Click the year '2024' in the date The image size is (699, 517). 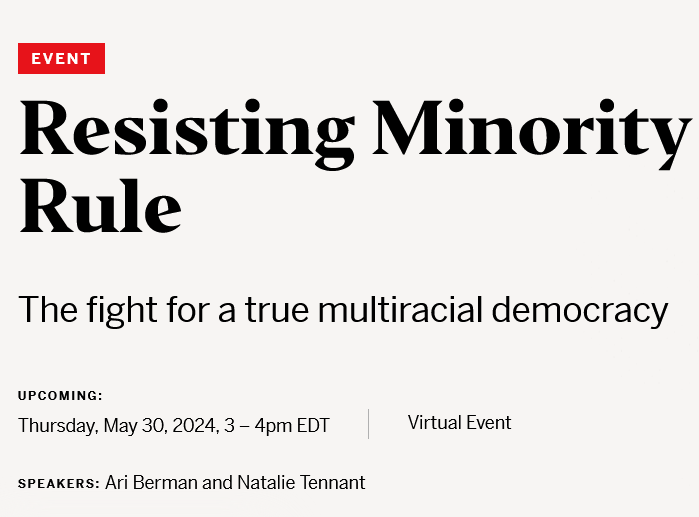[193, 425]
